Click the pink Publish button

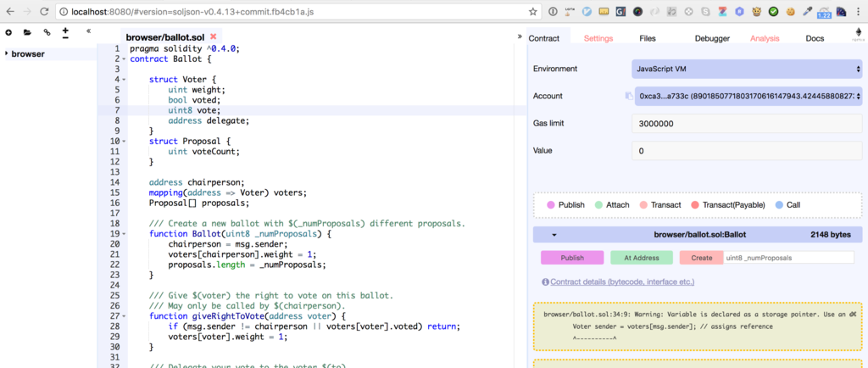tap(572, 258)
